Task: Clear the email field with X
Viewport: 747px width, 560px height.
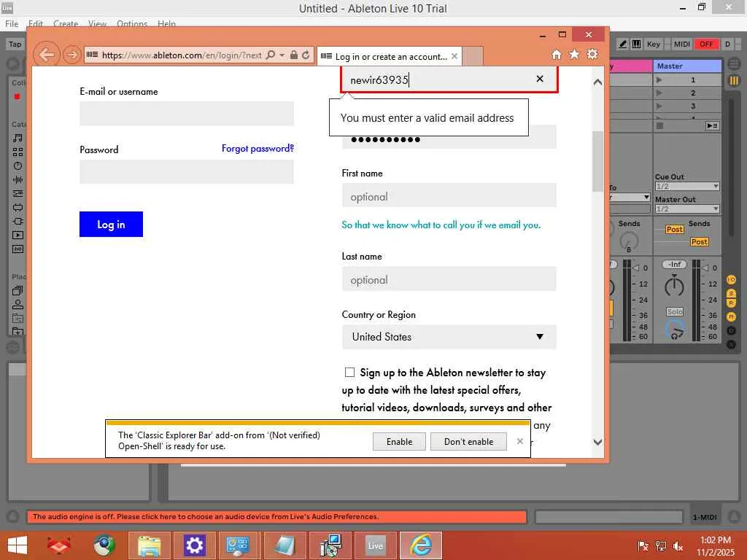Action: click(x=540, y=79)
